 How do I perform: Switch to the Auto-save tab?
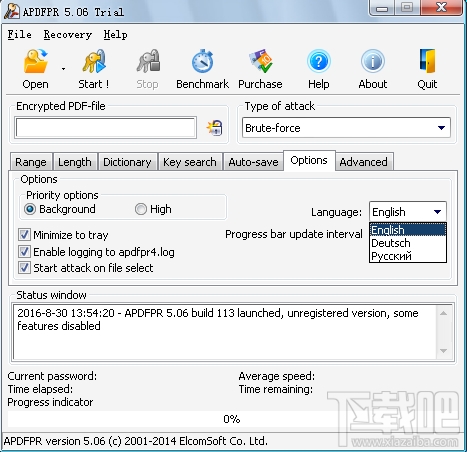click(253, 162)
